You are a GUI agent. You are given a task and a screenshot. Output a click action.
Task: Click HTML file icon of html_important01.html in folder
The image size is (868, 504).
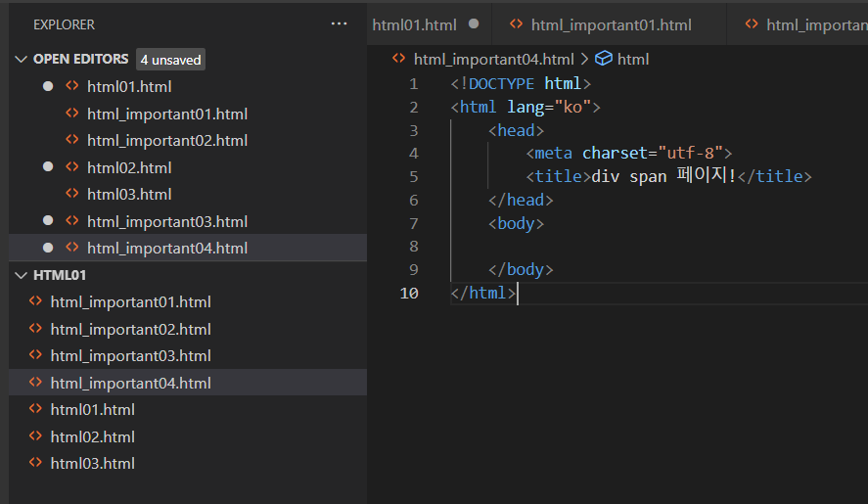coord(35,300)
